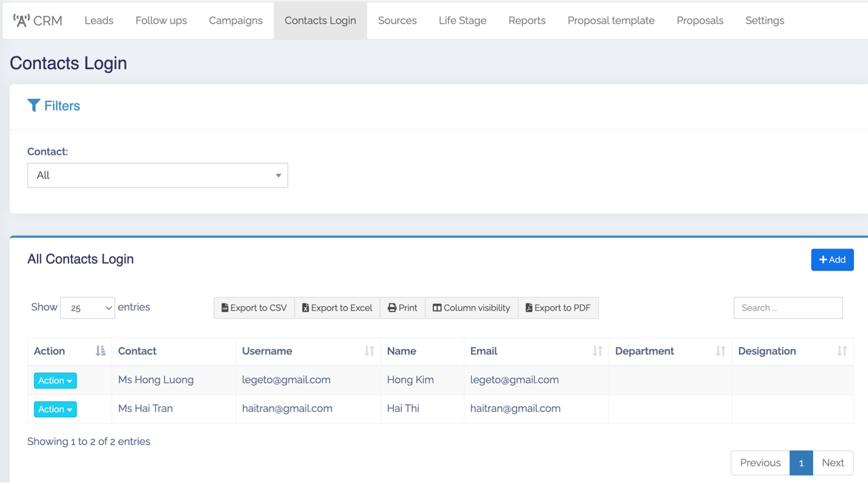Sort table by Department column arrows

[721, 351]
